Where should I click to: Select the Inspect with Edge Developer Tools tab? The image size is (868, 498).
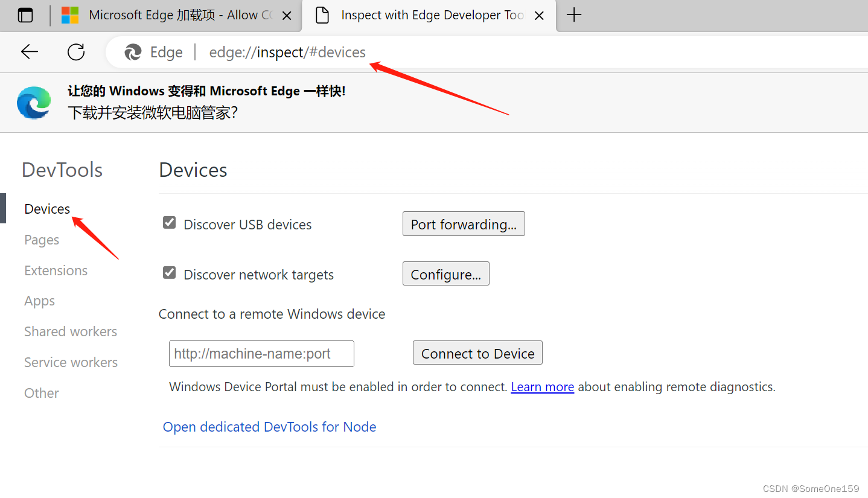tap(429, 15)
